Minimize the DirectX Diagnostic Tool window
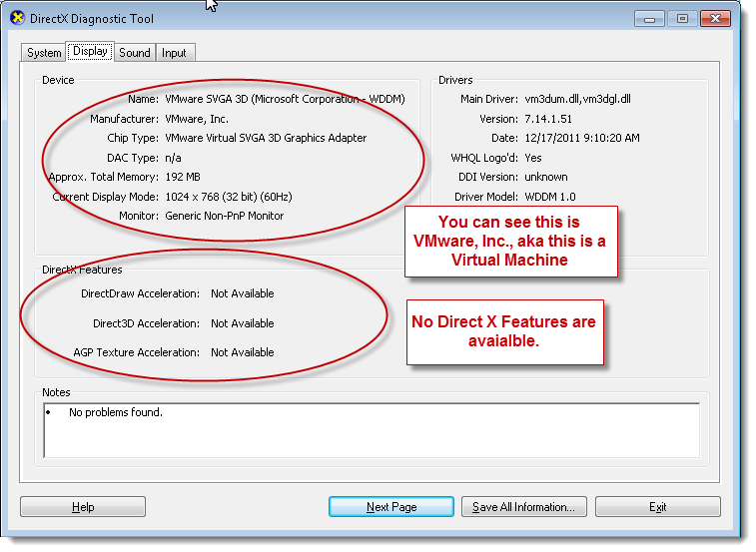Image resolution: width=756 pixels, height=552 pixels. 651,18
